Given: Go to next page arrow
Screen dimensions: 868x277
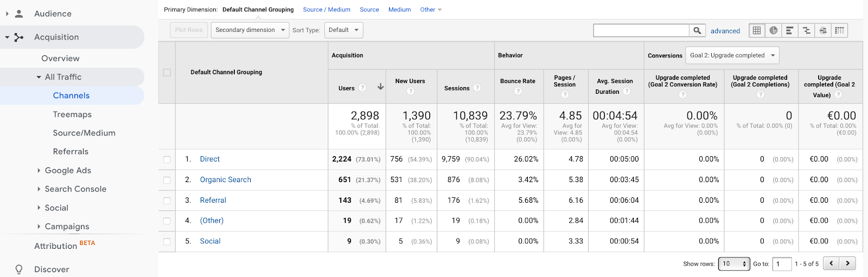Looking at the screenshot, I should click(847, 263).
